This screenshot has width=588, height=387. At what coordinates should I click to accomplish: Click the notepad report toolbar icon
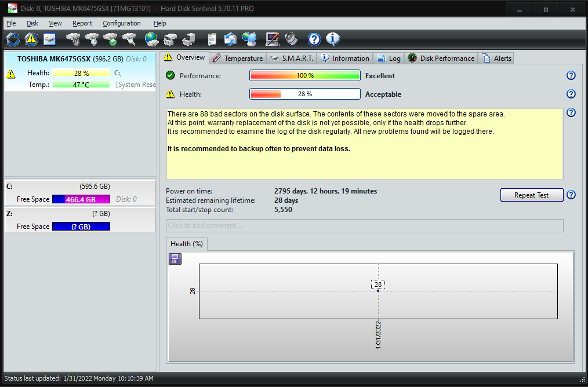tap(212, 39)
